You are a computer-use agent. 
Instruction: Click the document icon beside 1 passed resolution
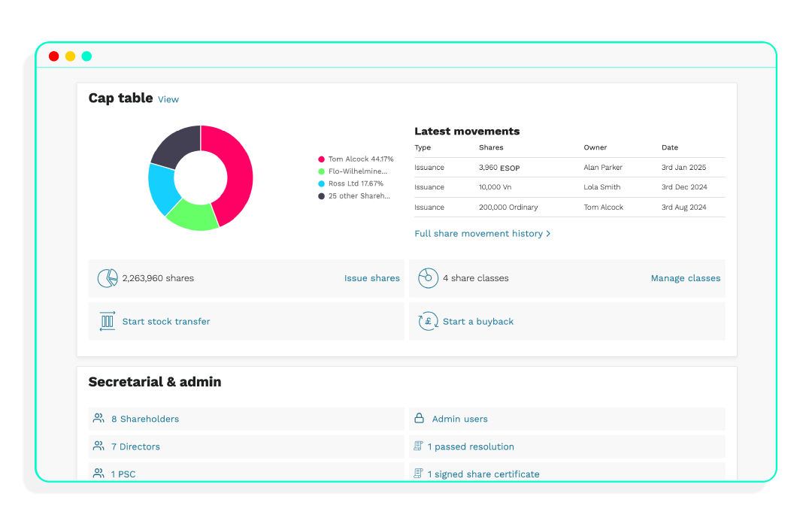pos(418,446)
